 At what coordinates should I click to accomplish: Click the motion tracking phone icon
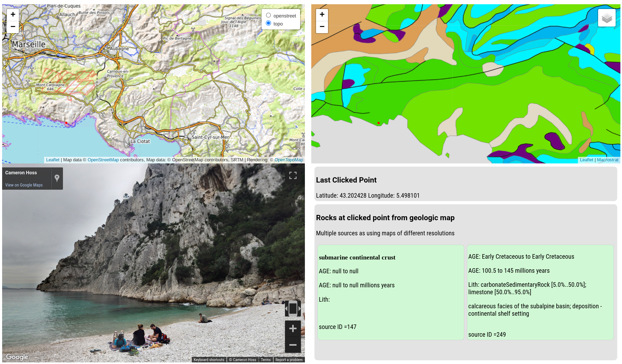(x=293, y=309)
